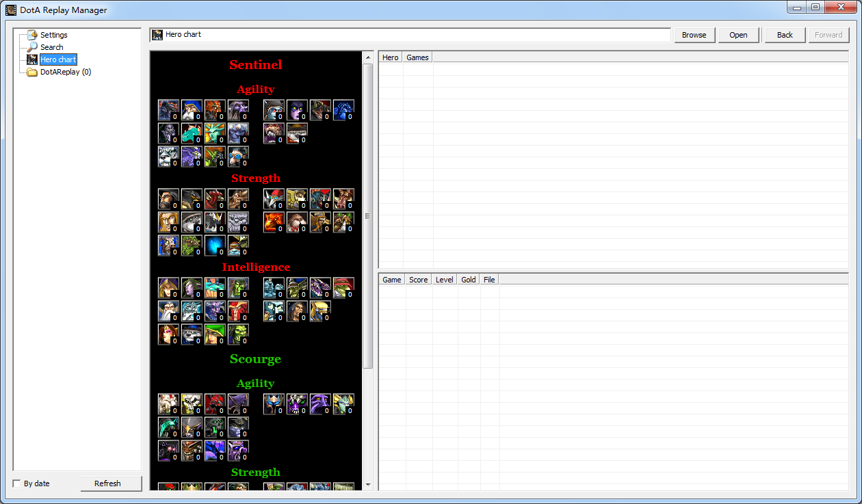Click the red Sentinel heading
The height and width of the screenshot is (504, 862).
coord(256,65)
